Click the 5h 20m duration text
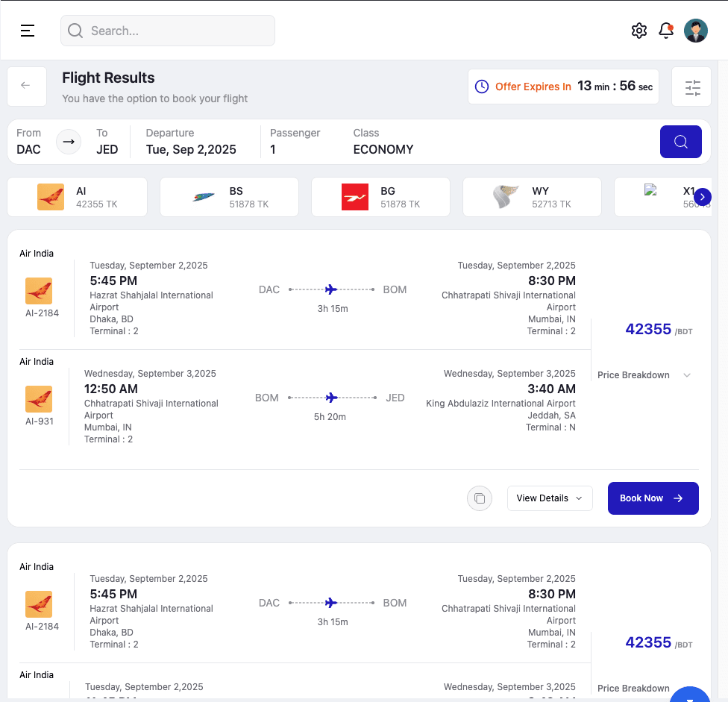Viewport: 728px width, 702px height. (330, 417)
